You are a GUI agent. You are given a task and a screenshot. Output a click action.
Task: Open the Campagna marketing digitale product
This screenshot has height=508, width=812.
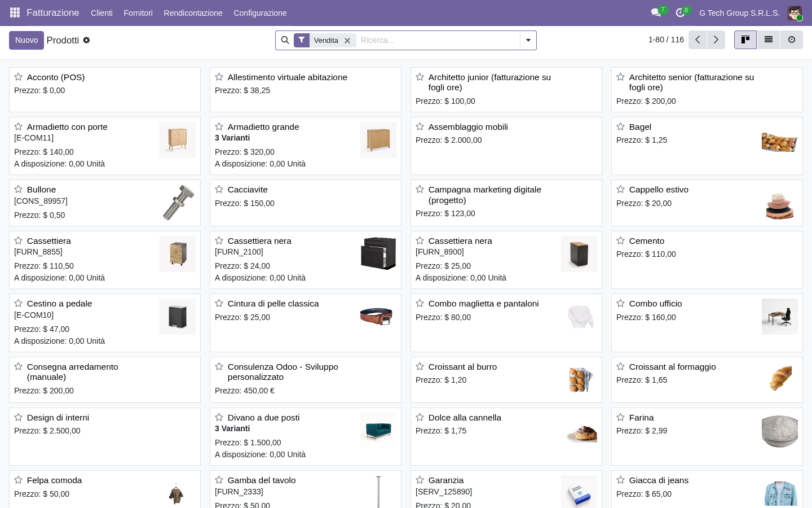[x=506, y=203]
